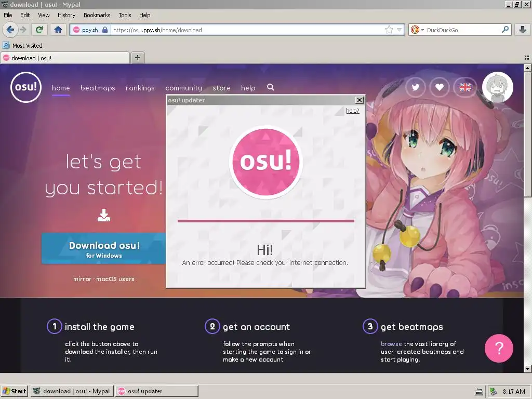Open beatmaps nav link

tap(98, 88)
